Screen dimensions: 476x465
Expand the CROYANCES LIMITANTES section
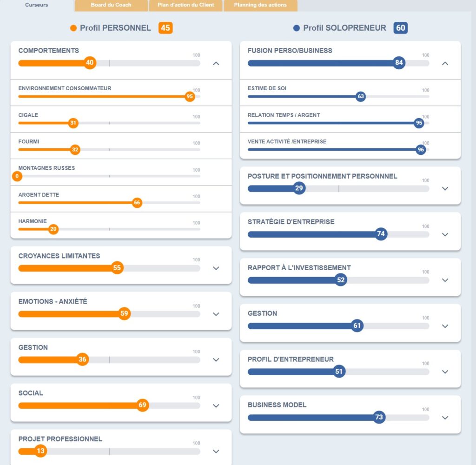point(216,268)
